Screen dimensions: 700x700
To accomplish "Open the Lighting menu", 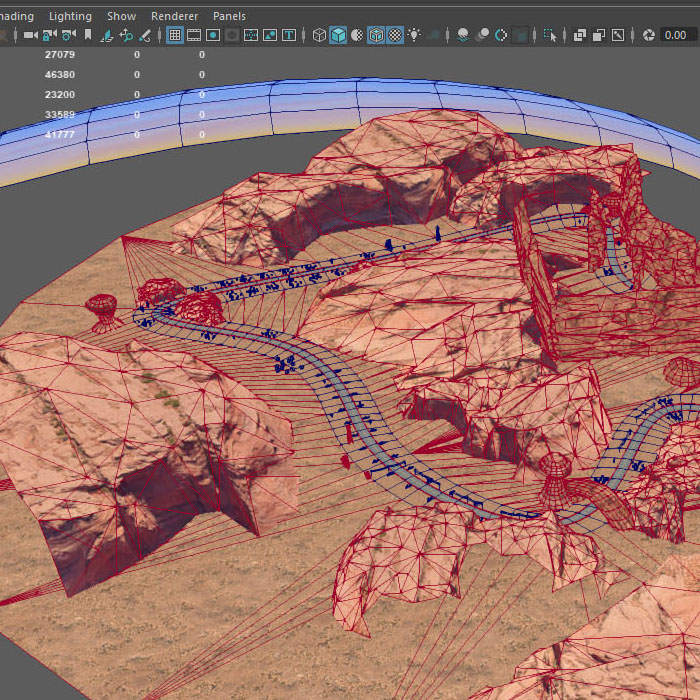I will (x=70, y=16).
